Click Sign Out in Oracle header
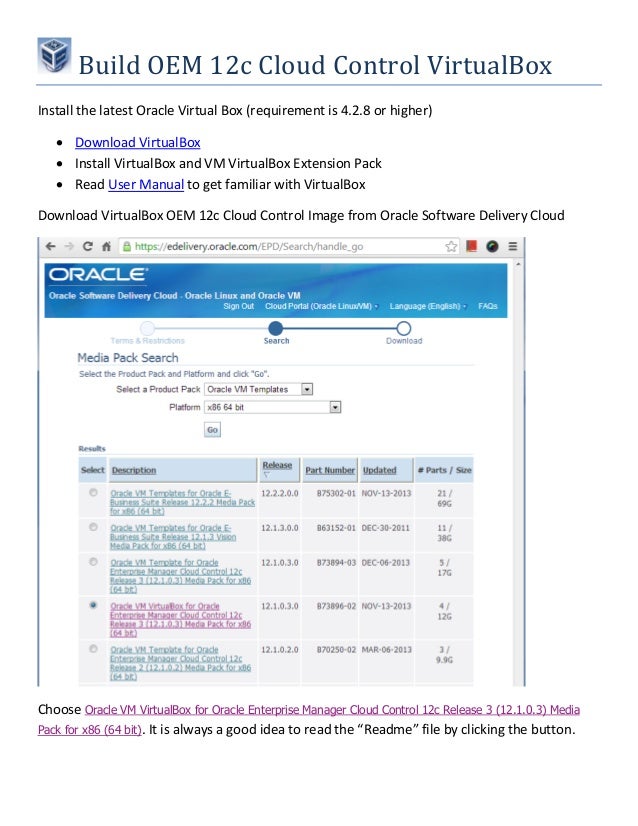The image size is (638, 826). (239, 306)
